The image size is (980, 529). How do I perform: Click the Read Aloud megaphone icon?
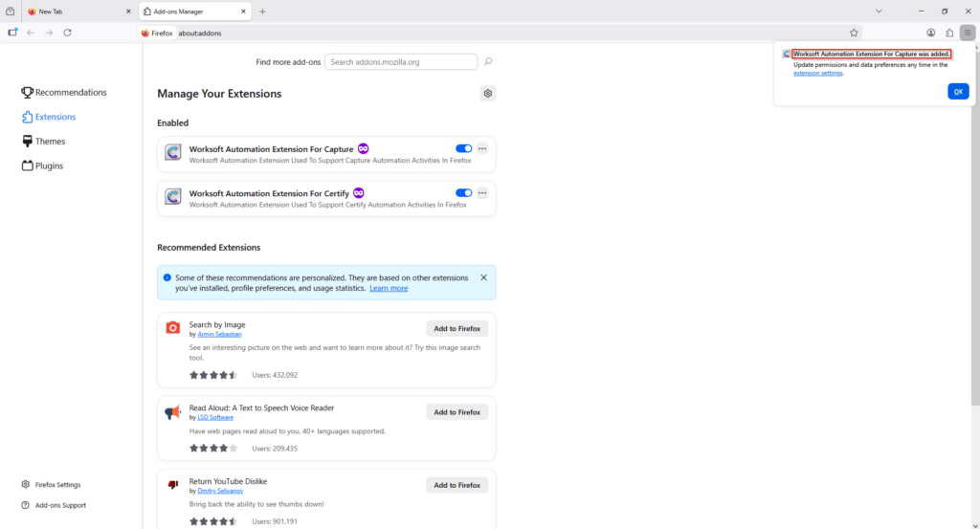point(172,412)
